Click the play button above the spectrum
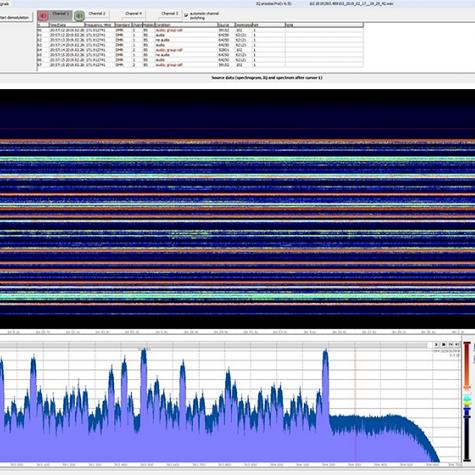Image resolution: width=475 pixels, height=475 pixels. (x=436, y=345)
